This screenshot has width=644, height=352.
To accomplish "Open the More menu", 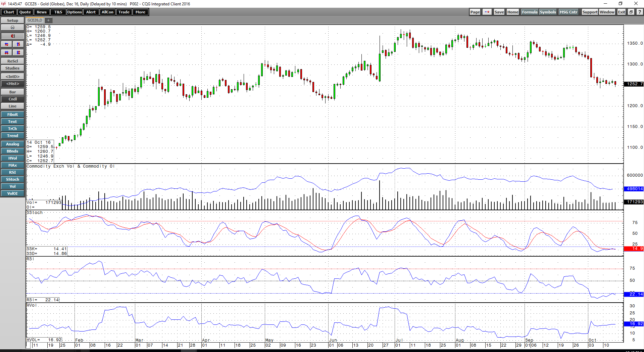I will coord(140,12).
